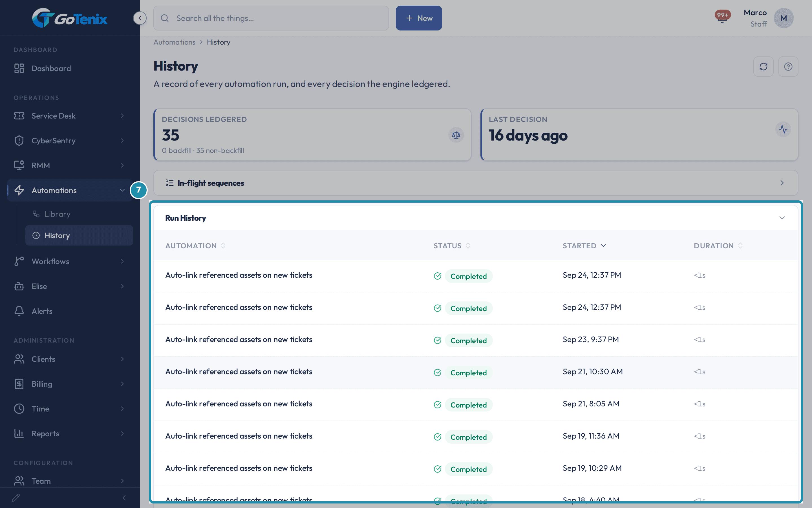
Task: Sort by Duration column
Action: tap(718, 246)
